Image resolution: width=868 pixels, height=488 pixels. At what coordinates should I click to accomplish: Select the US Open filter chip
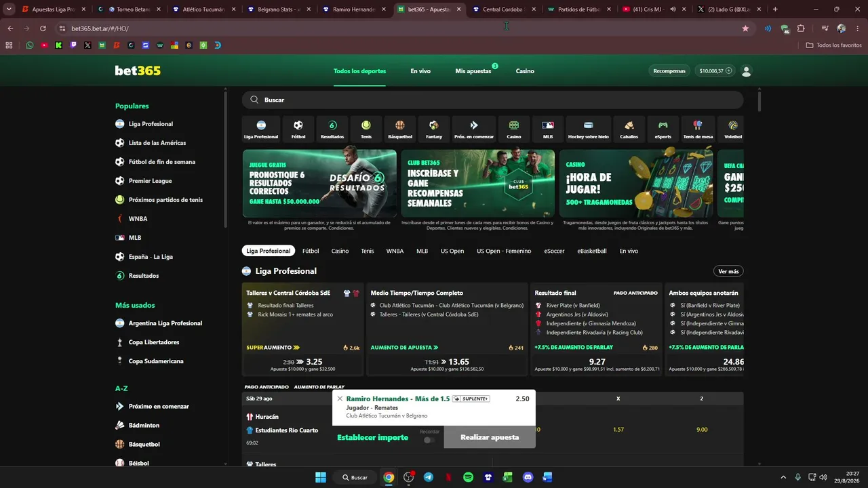452,251
